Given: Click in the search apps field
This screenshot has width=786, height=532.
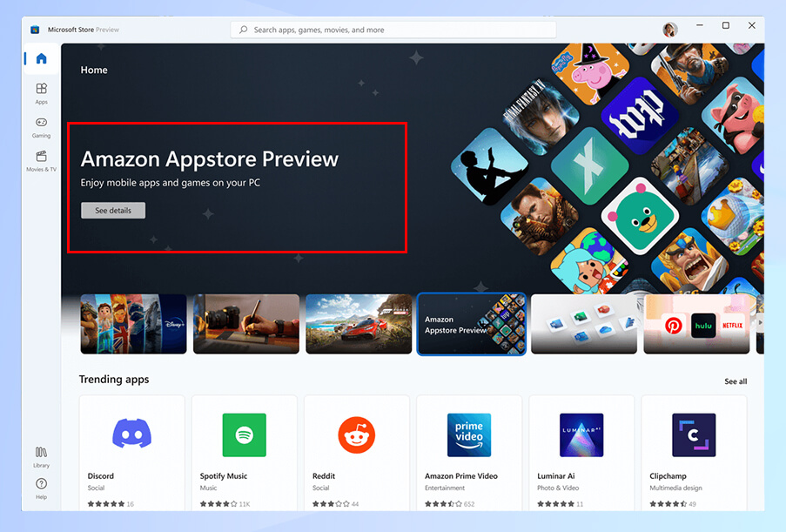Looking at the screenshot, I should (x=393, y=30).
